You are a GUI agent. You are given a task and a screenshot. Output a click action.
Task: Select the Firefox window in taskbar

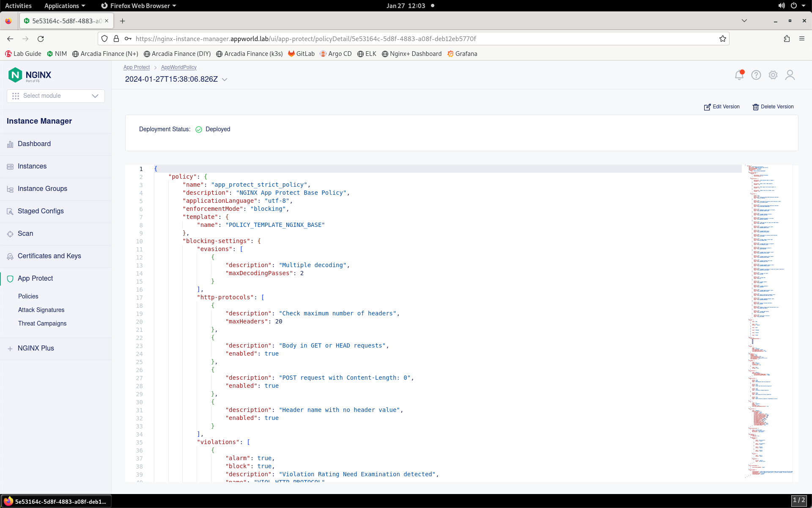[56, 501]
